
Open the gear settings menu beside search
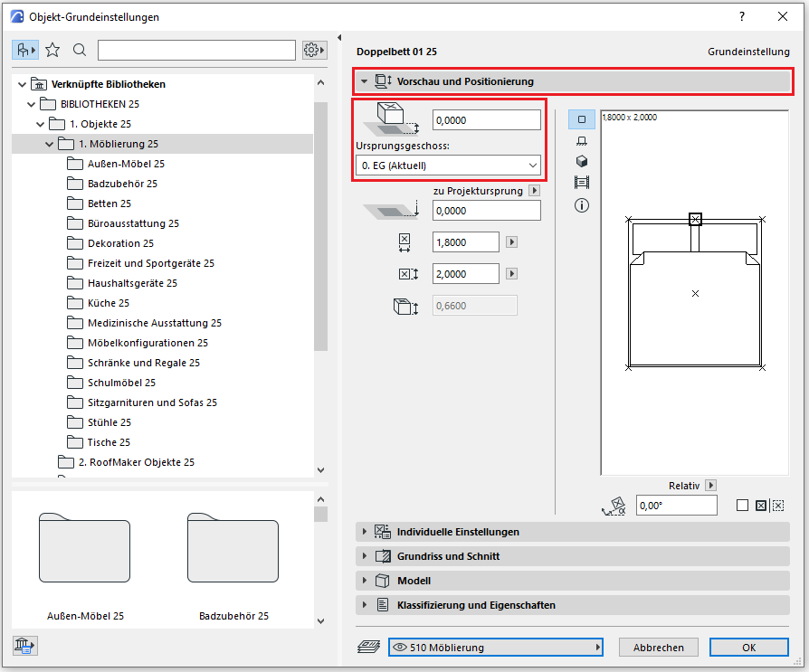314,50
